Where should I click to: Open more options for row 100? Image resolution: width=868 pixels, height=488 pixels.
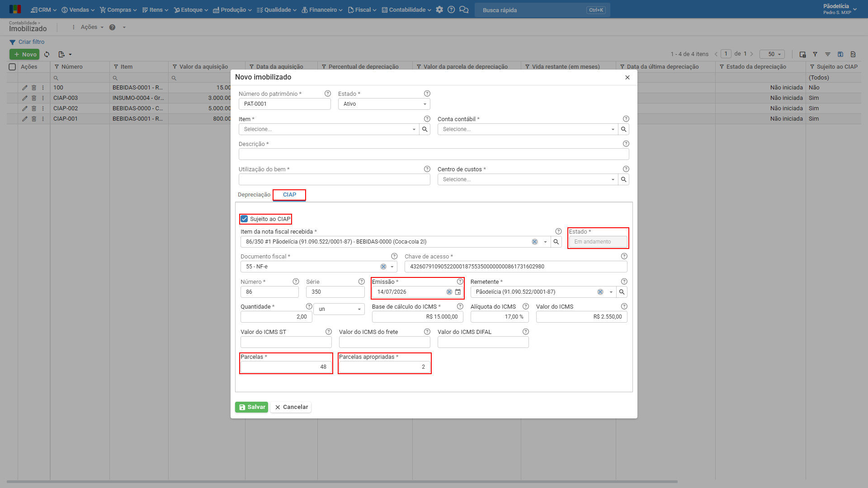coord(43,88)
